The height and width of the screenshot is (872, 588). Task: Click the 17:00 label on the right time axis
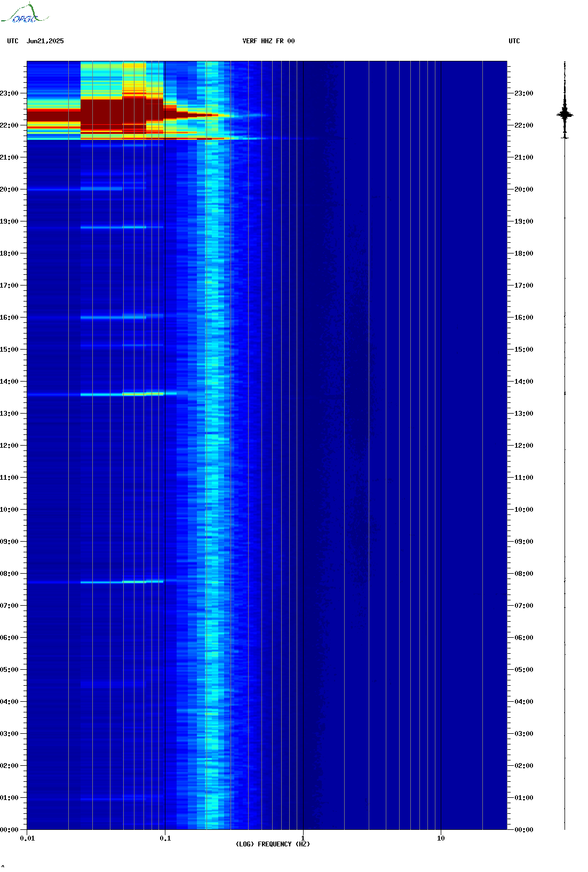[523, 286]
